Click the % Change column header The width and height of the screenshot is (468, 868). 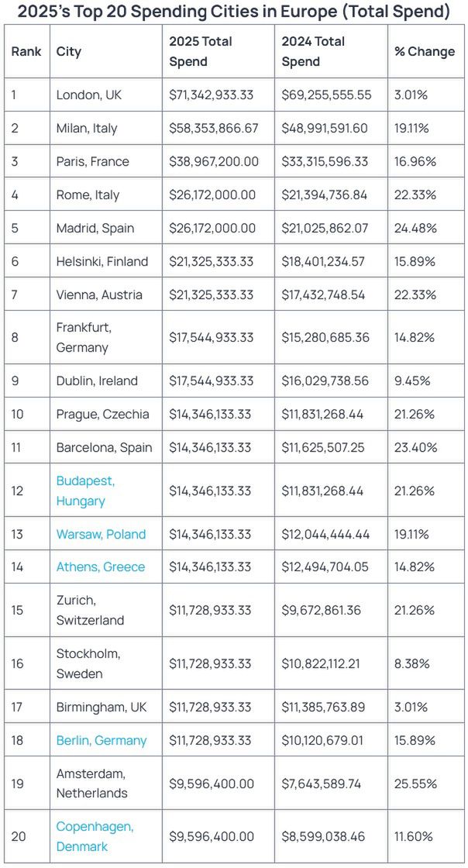pyautogui.click(x=425, y=51)
